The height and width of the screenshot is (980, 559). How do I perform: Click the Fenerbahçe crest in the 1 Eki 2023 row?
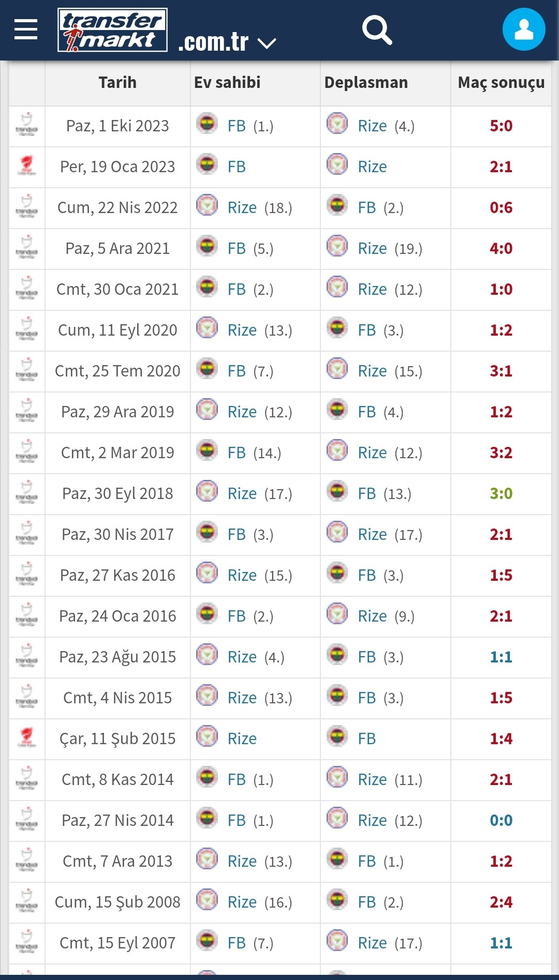tap(207, 124)
